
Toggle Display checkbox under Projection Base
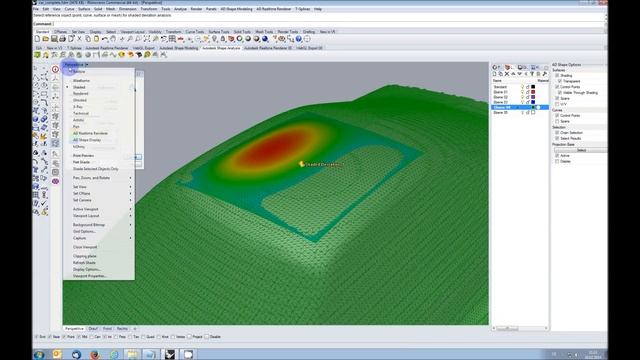pos(557,161)
